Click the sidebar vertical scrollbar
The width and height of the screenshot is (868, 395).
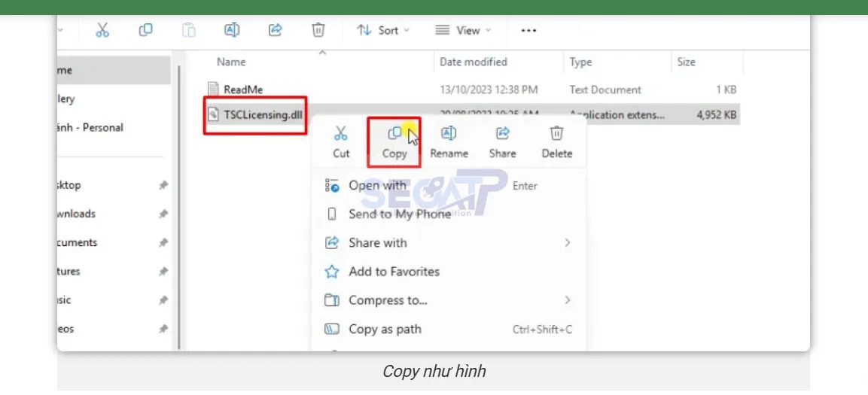click(x=179, y=208)
